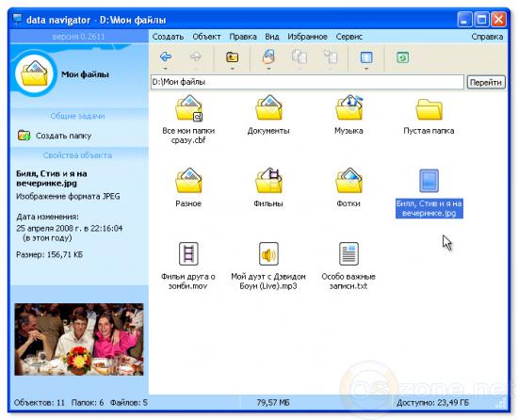Screen dimensions: 518x420
Task: Open dropdown arrow under Up folder icon
Action: point(233,69)
